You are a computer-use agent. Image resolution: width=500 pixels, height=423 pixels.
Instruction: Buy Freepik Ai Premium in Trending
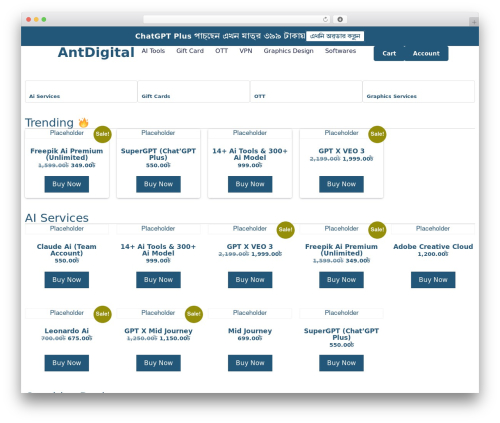pyautogui.click(x=67, y=184)
